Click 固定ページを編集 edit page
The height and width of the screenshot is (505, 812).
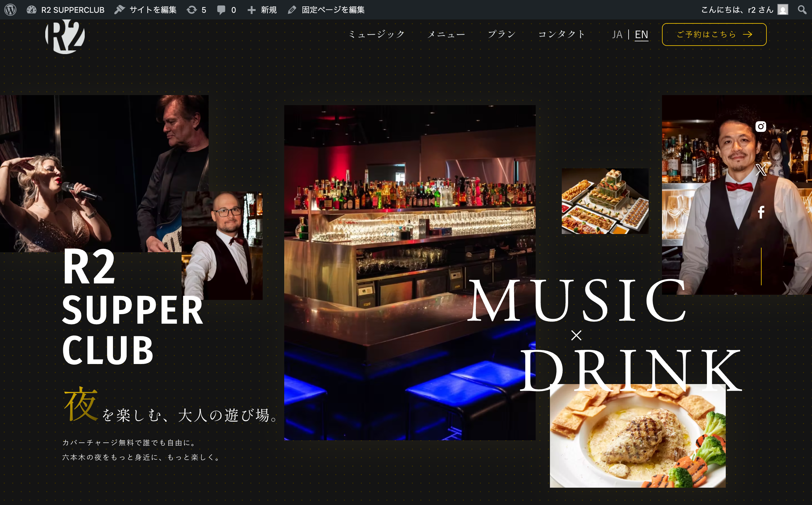(x=326, y=10)
